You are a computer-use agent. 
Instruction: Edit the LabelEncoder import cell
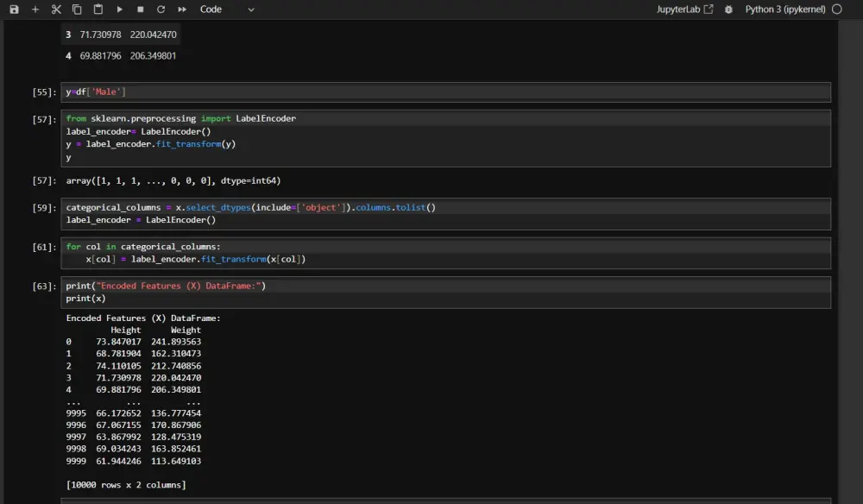click(446, 138)
